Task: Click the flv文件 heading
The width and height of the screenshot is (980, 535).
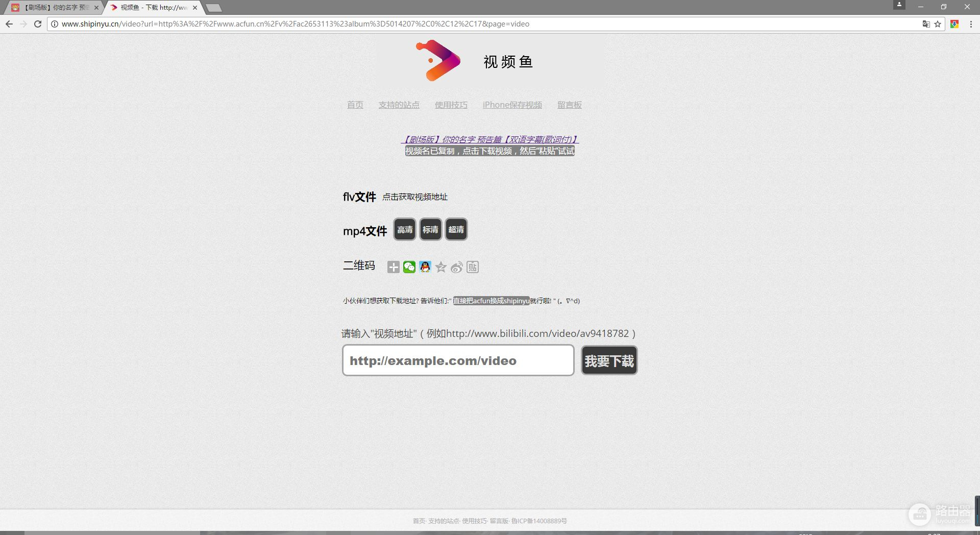Action: pos(359,197)
